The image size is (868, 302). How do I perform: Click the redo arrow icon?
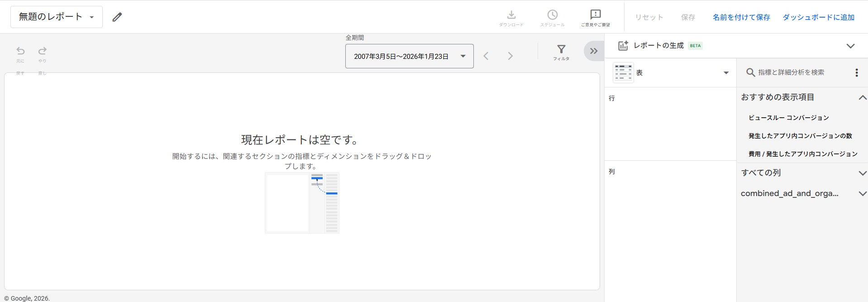tap(43, 51)
